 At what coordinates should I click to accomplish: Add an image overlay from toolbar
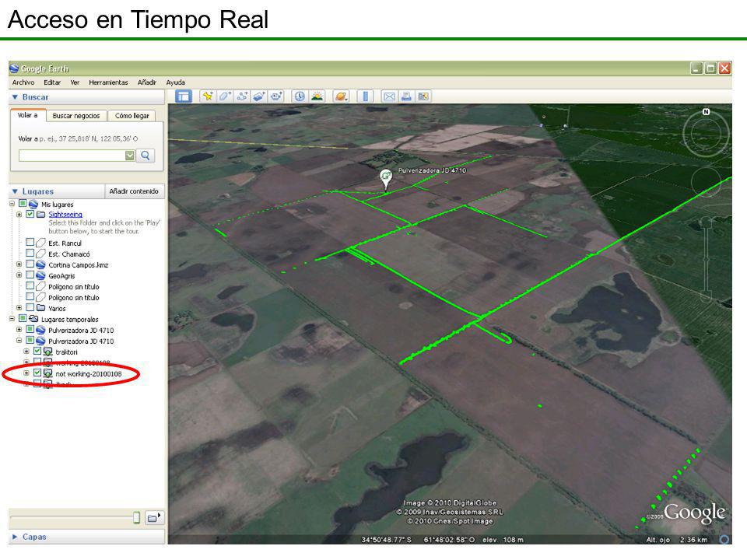pyautogui.click(x=258, y=96)
